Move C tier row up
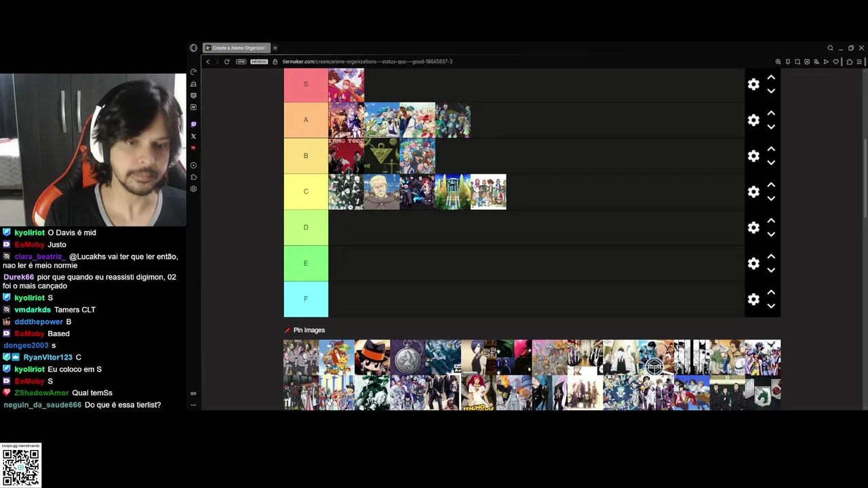 (771, 185)
